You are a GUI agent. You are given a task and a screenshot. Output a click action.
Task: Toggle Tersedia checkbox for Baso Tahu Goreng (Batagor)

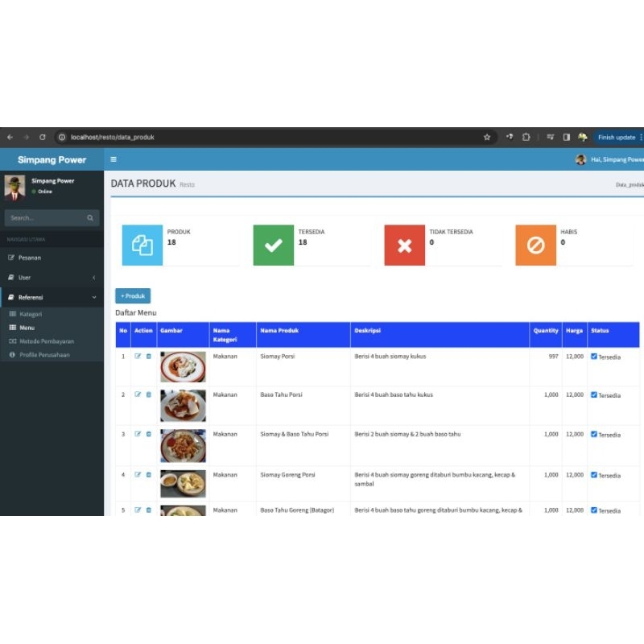594,510
